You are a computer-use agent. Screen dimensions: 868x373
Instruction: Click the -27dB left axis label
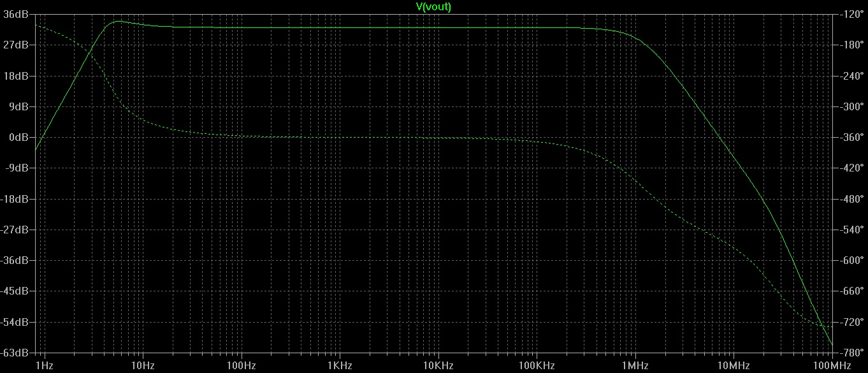tap(15, 230)
